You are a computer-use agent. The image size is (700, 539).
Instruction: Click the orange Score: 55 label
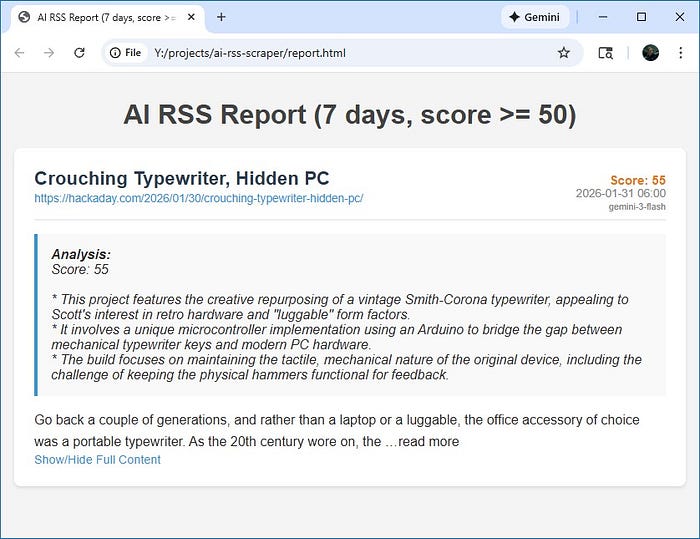pyautogui.click(x=637, y=180)
